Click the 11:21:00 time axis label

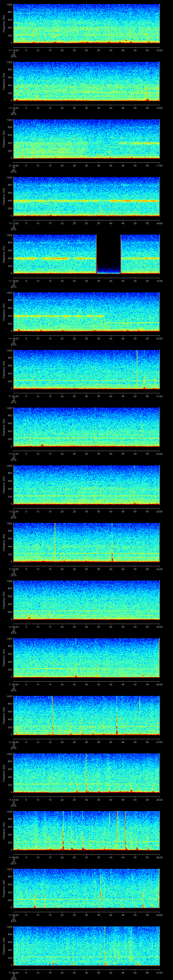14,454
